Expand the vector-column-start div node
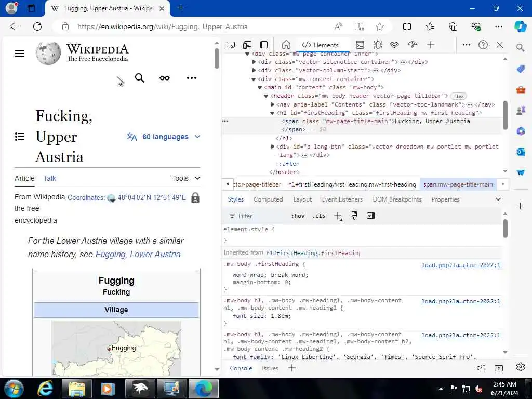 pyautogui.click(x=254, y=70)
